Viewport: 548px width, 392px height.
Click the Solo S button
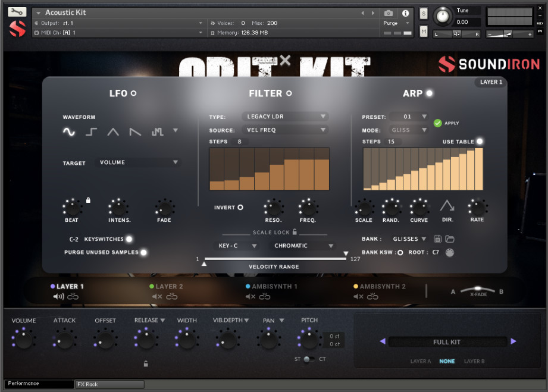pyautogui.click(x=424, y=14)
